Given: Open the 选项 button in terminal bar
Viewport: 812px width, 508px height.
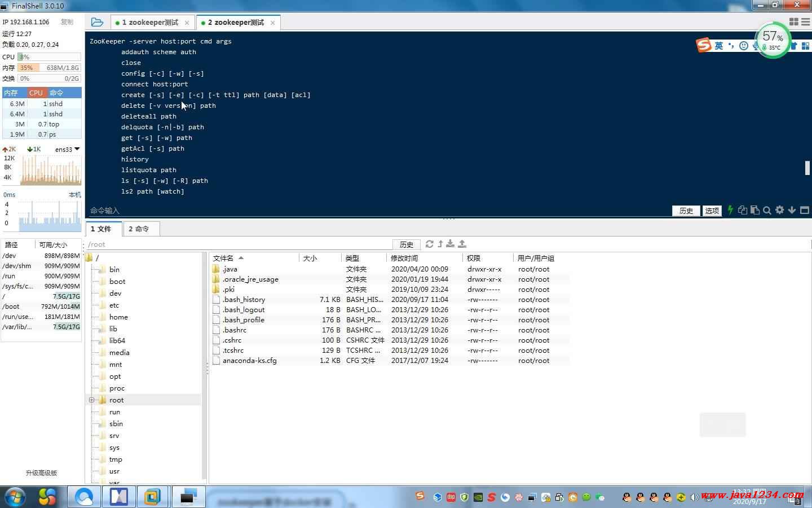Looking at the screenshot, I should (x=712, y=211).
